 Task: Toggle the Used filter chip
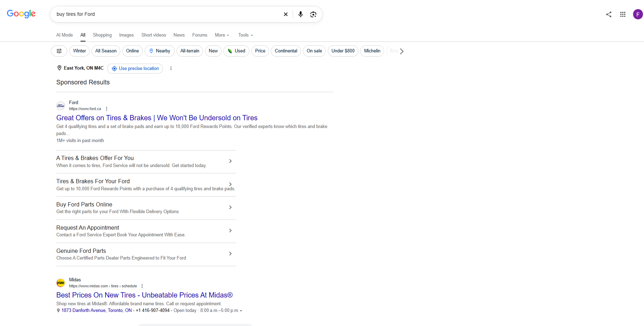click(x=236, y=51)
